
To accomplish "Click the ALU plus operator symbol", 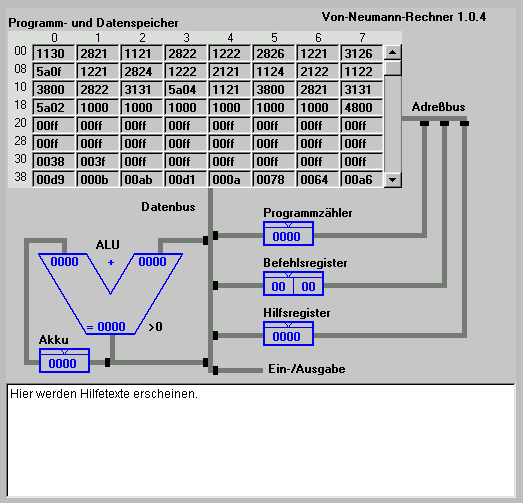I will pos(111,263).
